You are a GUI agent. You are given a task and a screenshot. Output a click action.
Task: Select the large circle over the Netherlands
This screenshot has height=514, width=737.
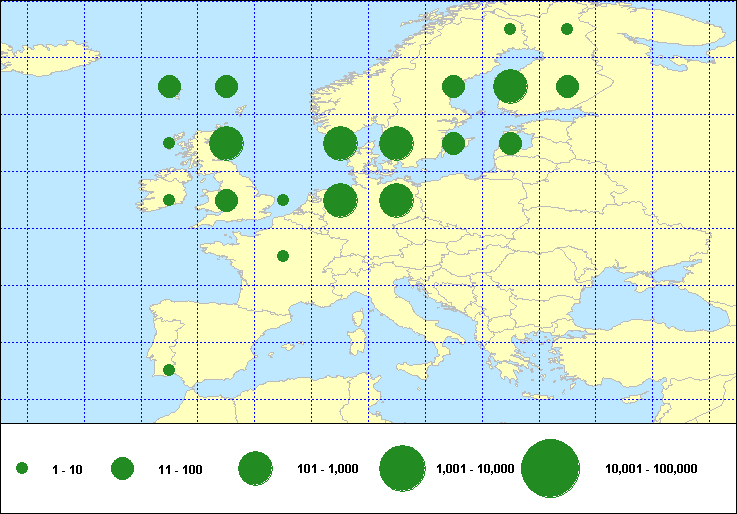click(340, 200)
